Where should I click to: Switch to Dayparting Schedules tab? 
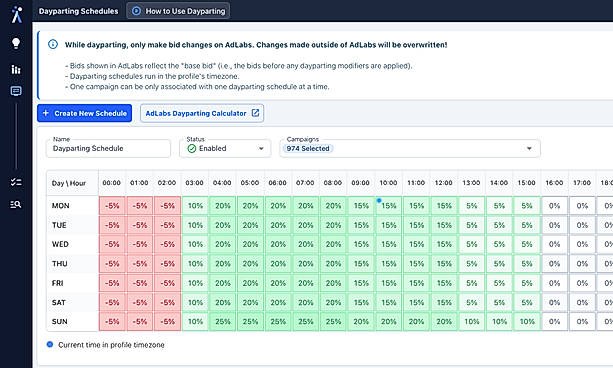[79, 11]
